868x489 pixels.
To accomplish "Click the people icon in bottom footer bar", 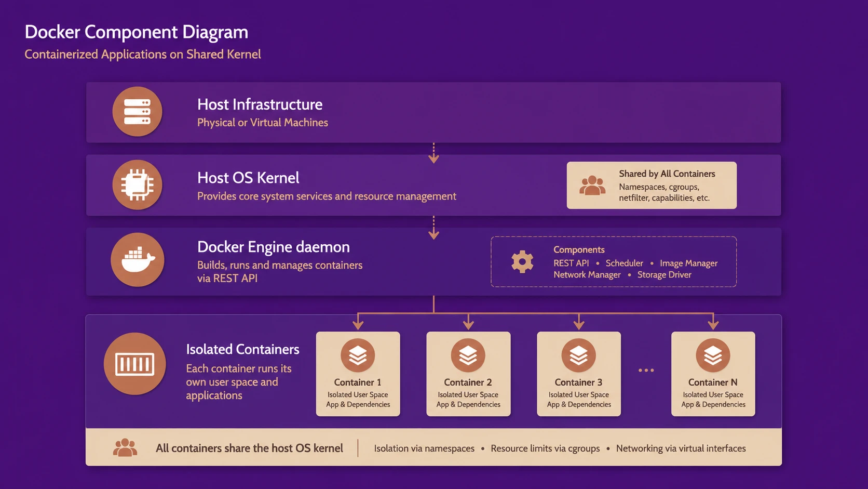I will tap(125, 447).
